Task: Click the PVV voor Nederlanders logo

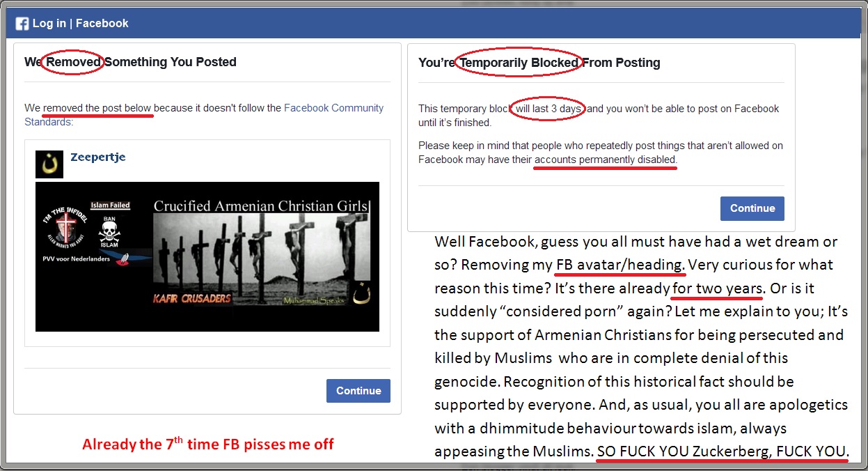Action: [93, 259]
